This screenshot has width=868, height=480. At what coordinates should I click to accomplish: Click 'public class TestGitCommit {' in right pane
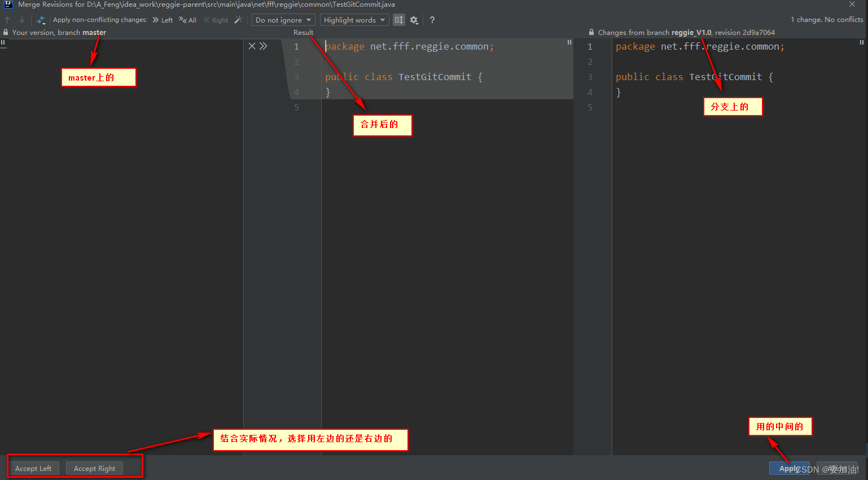point(694,77)
